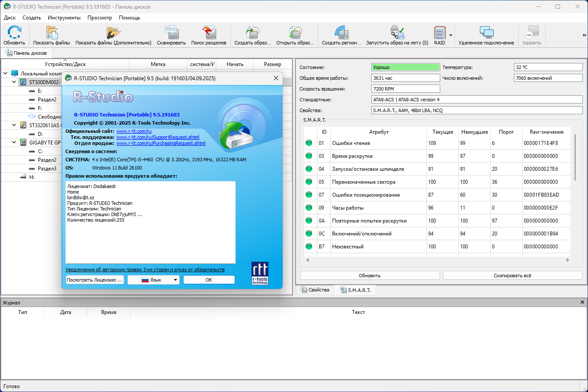Click the Атрибут column header

tap(379, 132)
